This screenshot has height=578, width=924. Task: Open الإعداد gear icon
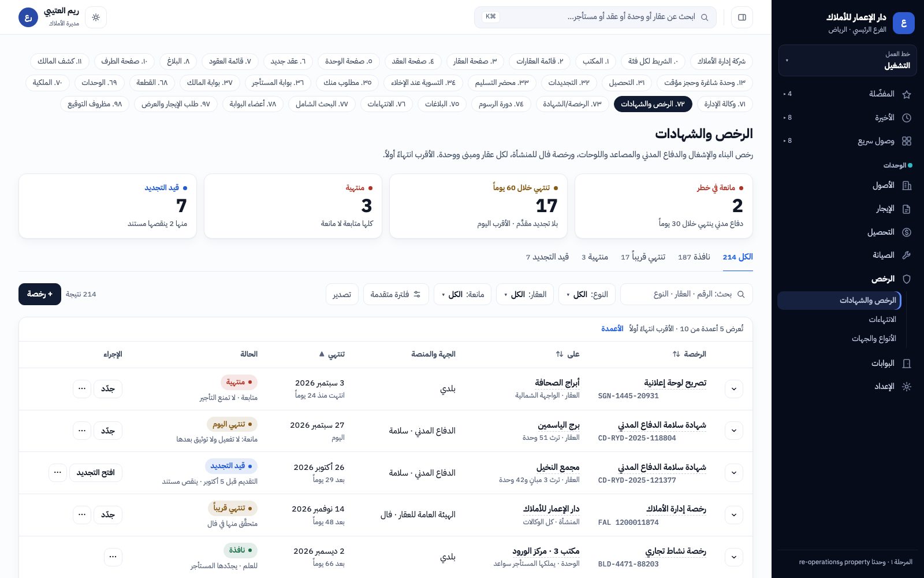tap(907, 387)
